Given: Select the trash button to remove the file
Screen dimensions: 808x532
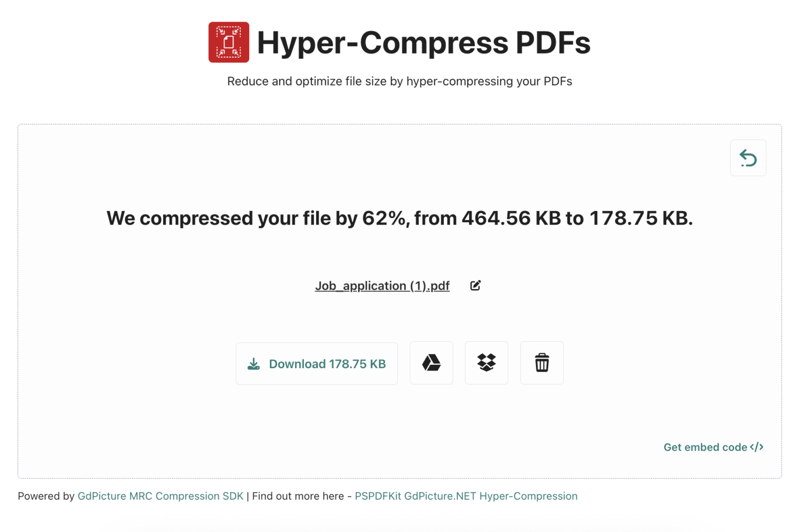Looking at the screenshot, I should (542, 363).
